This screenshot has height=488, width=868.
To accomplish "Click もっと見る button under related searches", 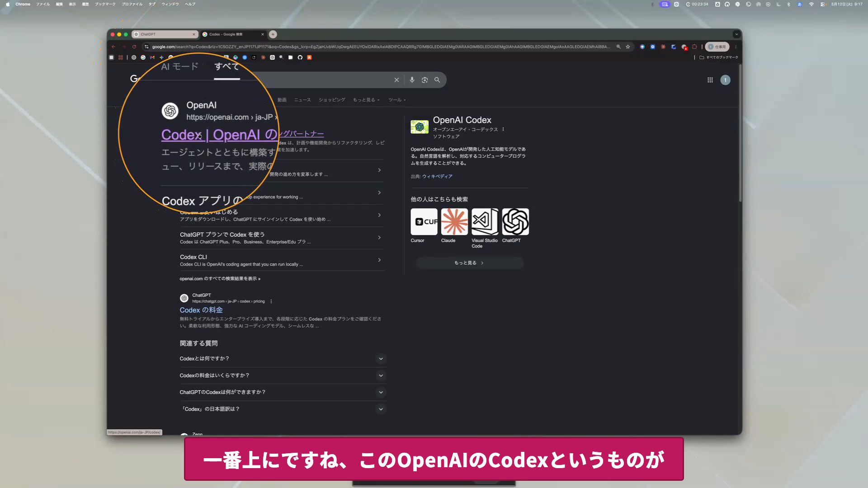I will (469, 263).
